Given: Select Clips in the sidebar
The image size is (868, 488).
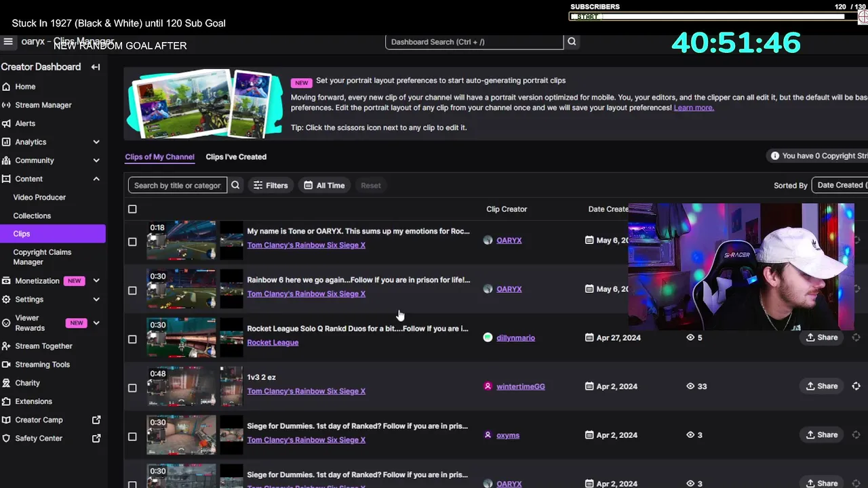Looking at the screenshot, I should 52,234.
